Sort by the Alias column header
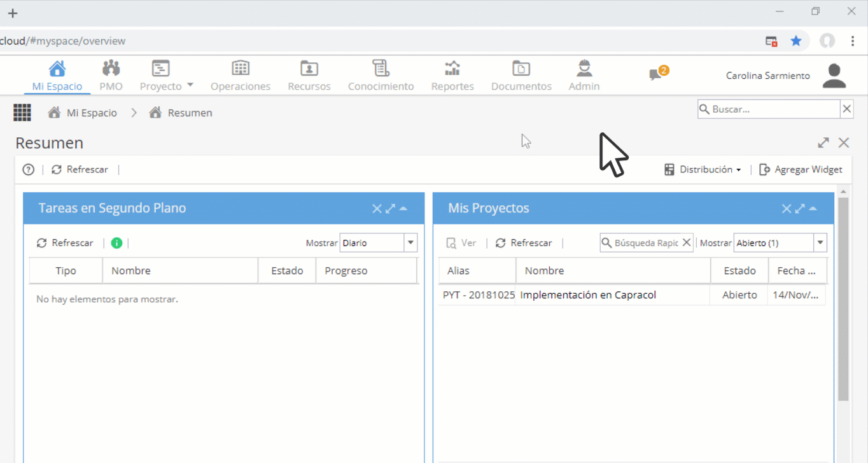Image resolution: width=868 pixels, height=463 pixels. [477, 270]
